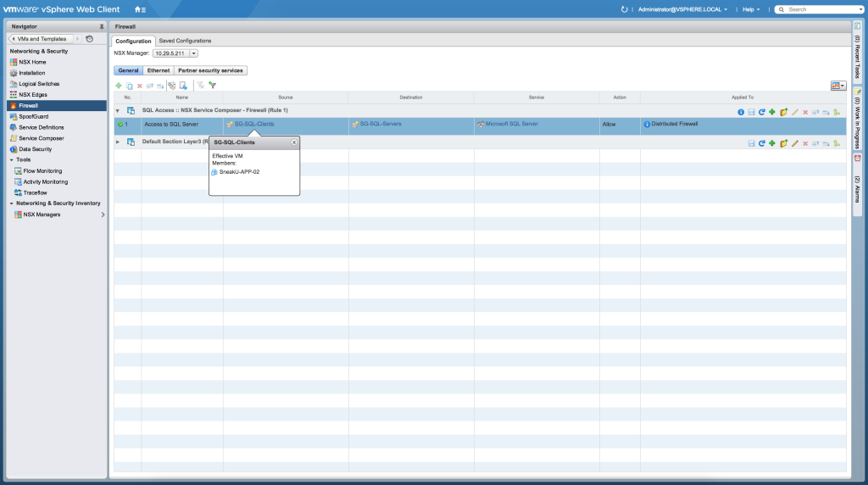Image resolution: width=868 pixels, height=485 pixels.
Task: Go back to VMs and Templates
Action: [x=41, y=39]
